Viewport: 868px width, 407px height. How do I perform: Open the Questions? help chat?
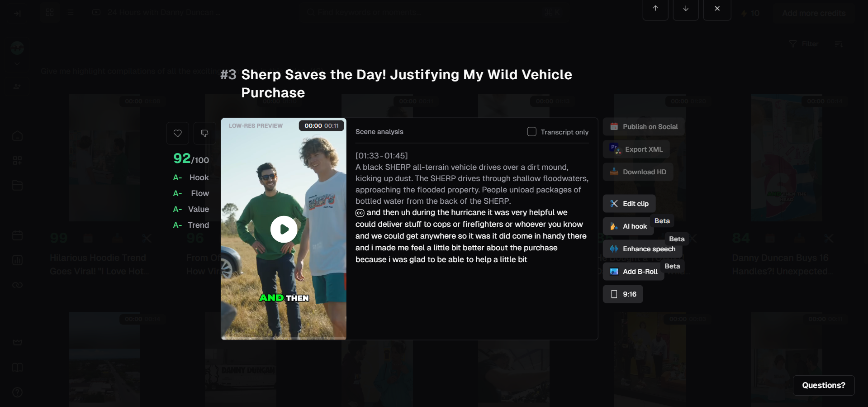pyautogui.click(x=824, y=385)
